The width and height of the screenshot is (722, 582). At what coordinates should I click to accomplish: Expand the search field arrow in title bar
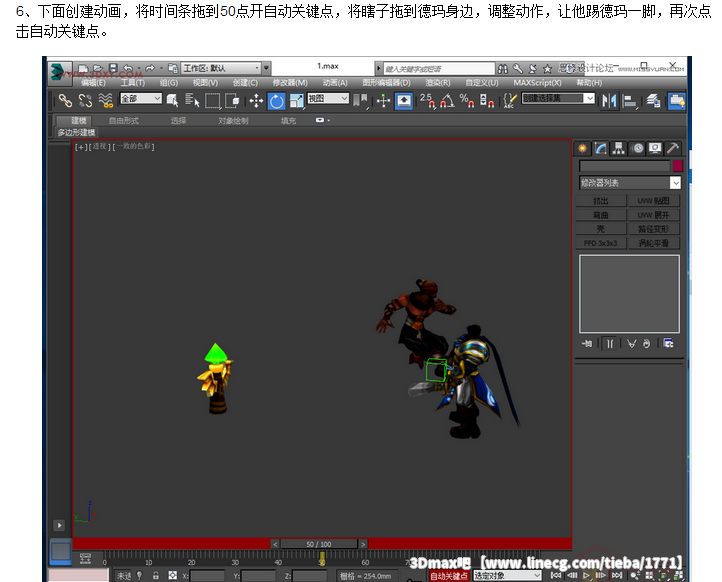click(x=378, y=69)
